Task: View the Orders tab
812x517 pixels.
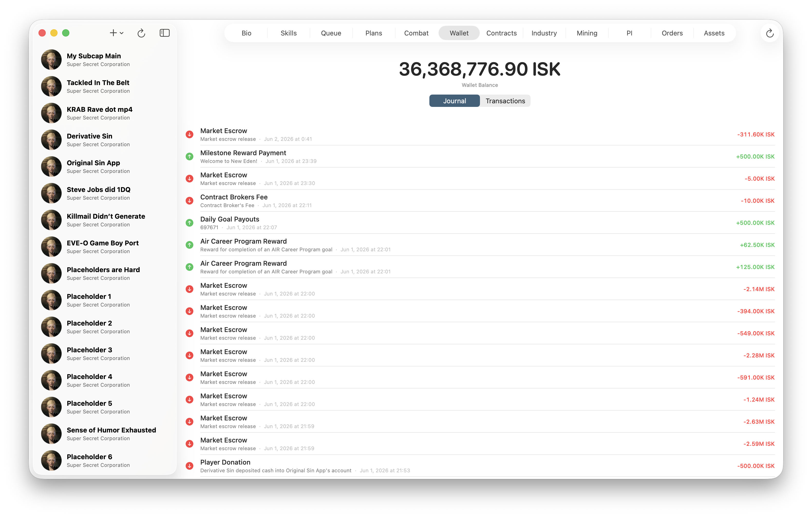Action: pyautogui.click(x=672, y=33)
